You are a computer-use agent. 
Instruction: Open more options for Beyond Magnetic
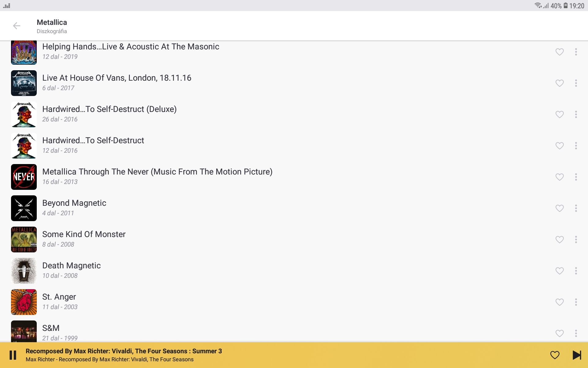click(x=576, y=208)
